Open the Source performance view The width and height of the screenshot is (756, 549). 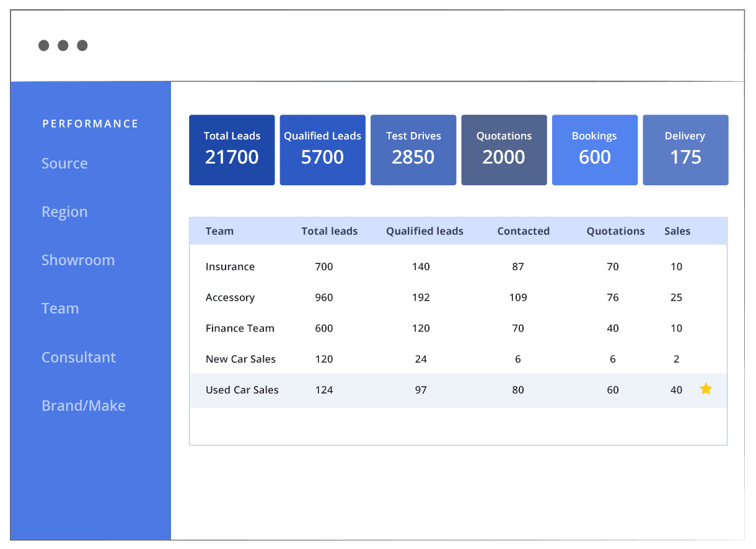[64, 164]
